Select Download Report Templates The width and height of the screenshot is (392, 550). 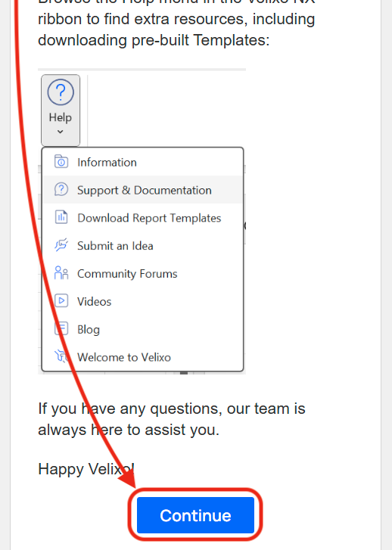pyautogui.click(x=142, y=218)
